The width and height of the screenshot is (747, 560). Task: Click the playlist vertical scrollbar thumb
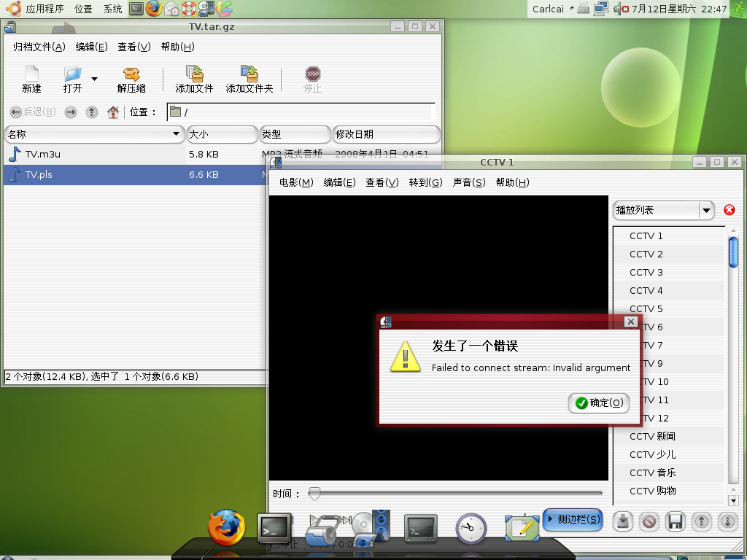pyautogui.click(x=733, y=252)
